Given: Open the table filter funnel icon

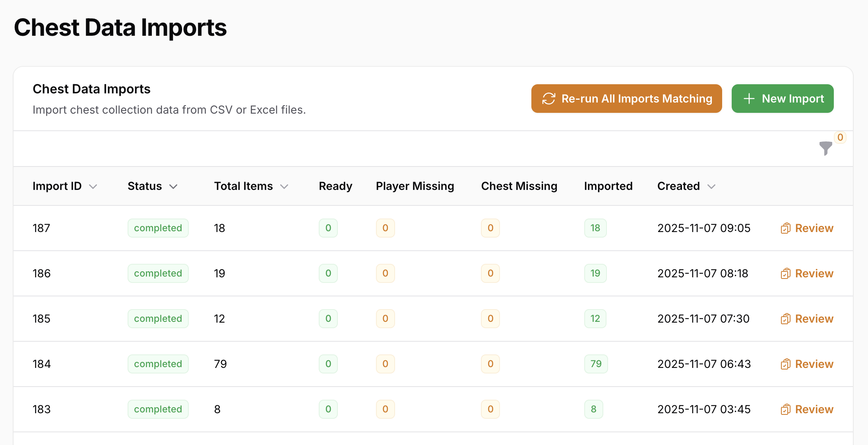Looking at the screenshot, I should 825,148.
